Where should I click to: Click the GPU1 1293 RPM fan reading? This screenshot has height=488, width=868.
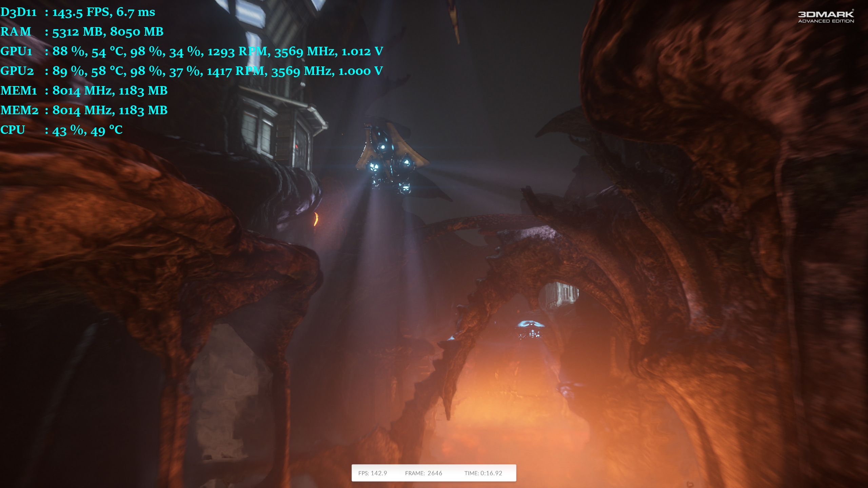(237, 52)
